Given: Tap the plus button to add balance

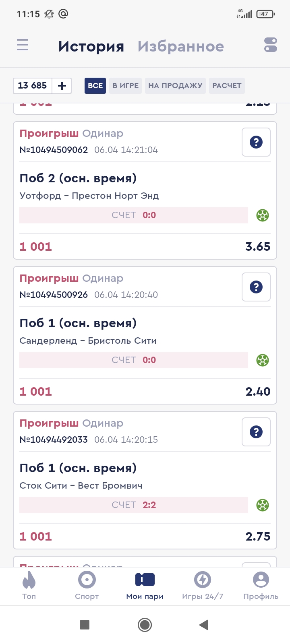Looking at the screenshot, I should (x=62, y=86).
